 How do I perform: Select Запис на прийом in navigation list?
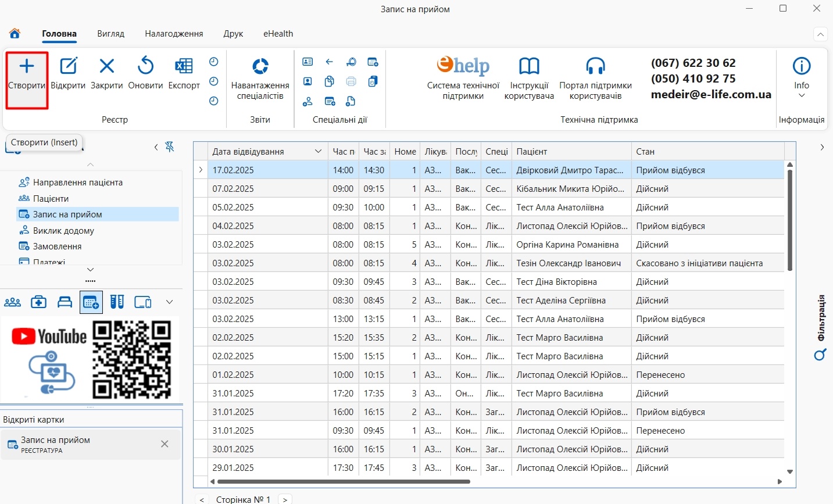98,215
